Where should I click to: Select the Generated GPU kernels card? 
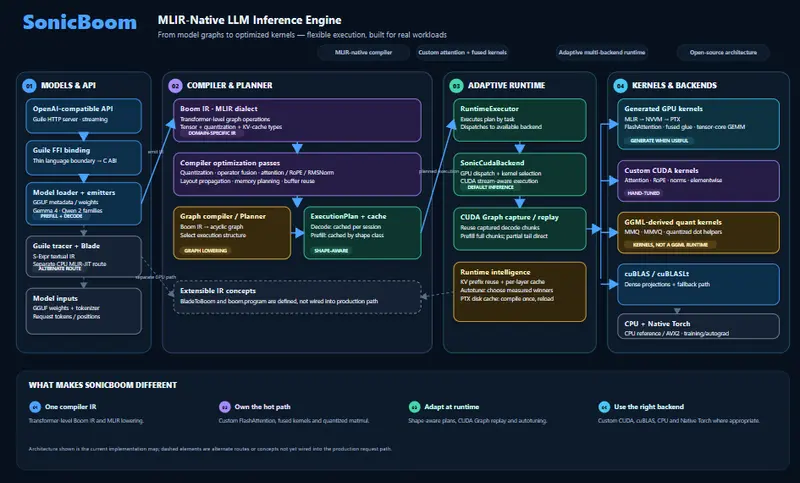698,124
